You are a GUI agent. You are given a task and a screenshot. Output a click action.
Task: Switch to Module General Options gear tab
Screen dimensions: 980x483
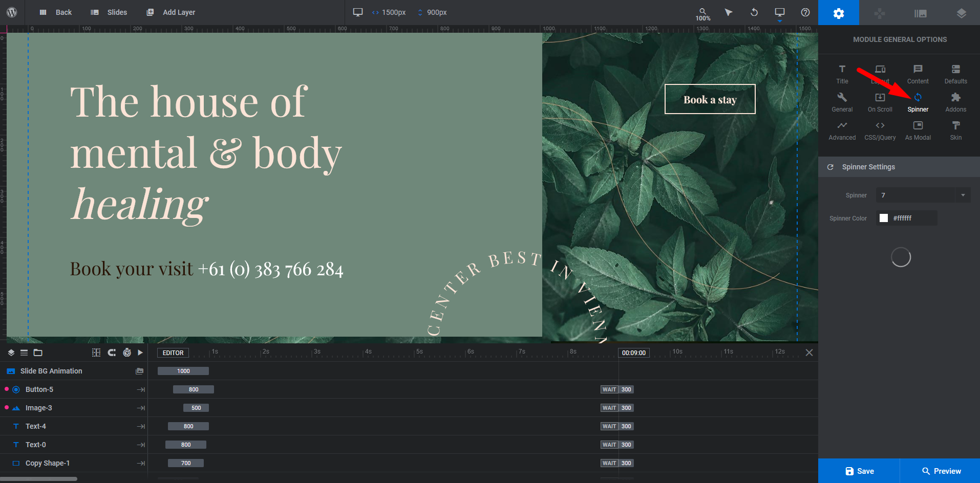pyautogui.click(x=839, y=13)
